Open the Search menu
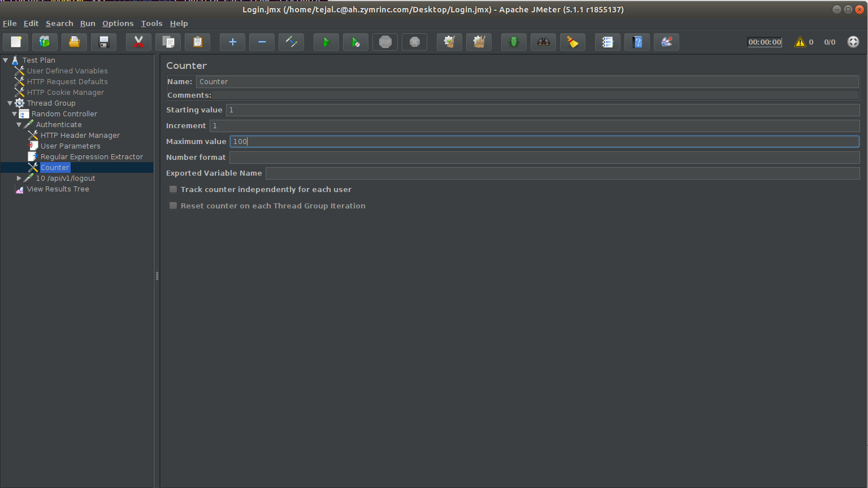Screen dimensions: 868x488 (x=59, y=23)
